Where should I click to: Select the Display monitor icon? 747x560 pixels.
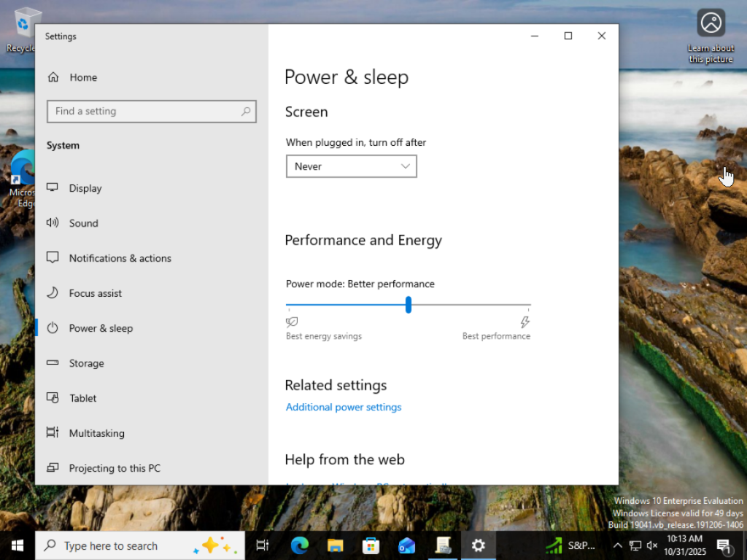(x=53, y=188)
